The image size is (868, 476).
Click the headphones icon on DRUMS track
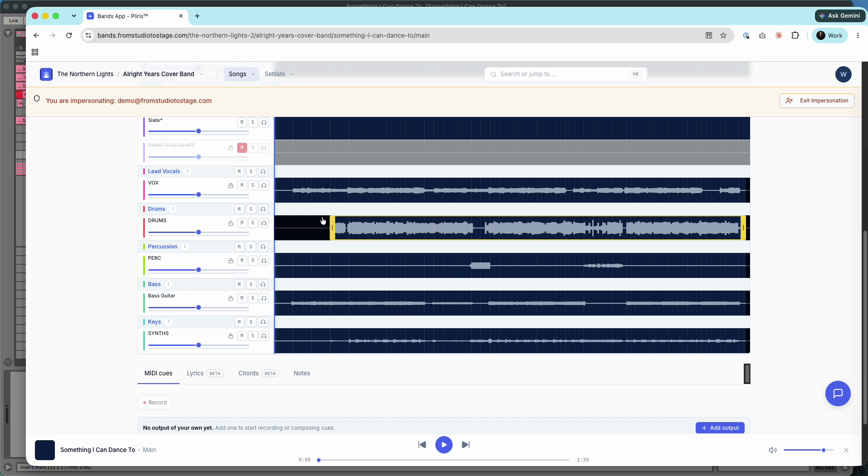pos(264,223)
